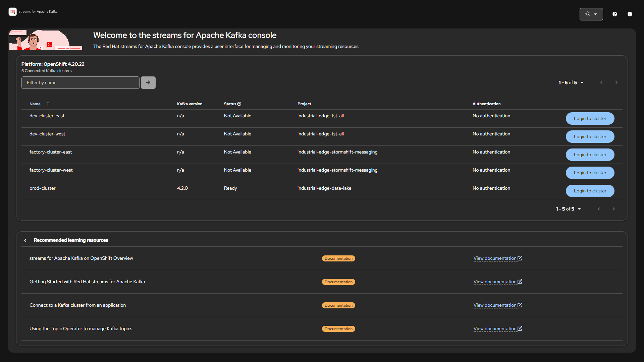Click dev-cluster-east name cell
This screenshot has width=644, height=362.
tap(47, 116)
